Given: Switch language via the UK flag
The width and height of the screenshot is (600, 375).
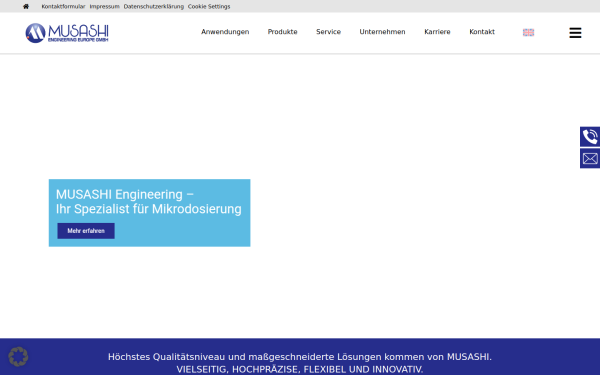Looking at the screenshot, I should click(528, 33).
